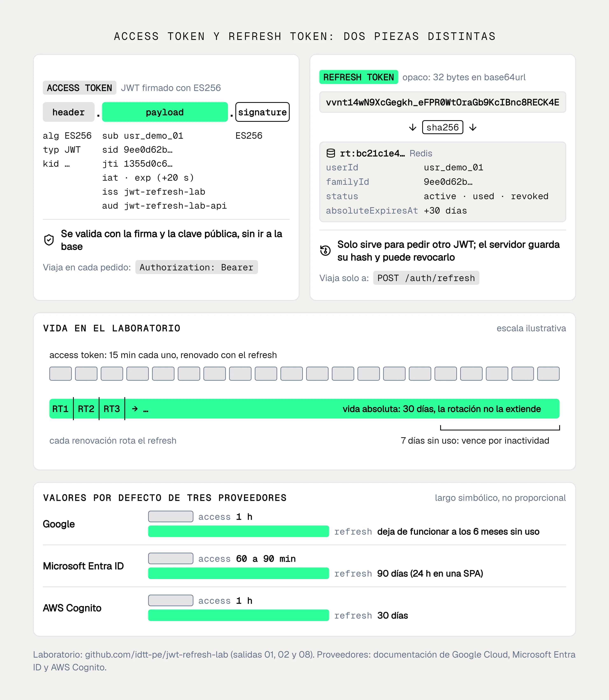
Task: Click the Redis database icon
Action: pos(331,153)
